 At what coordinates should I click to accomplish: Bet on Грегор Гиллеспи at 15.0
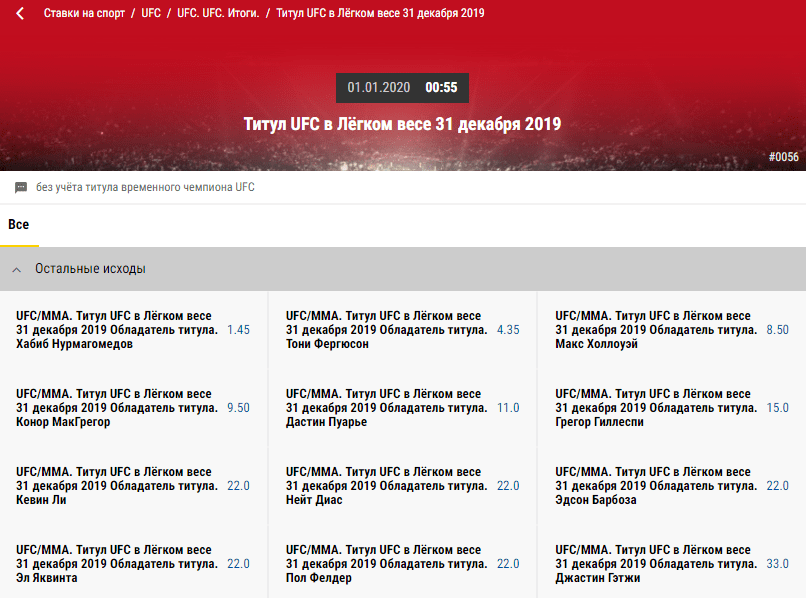pos(777,408)
